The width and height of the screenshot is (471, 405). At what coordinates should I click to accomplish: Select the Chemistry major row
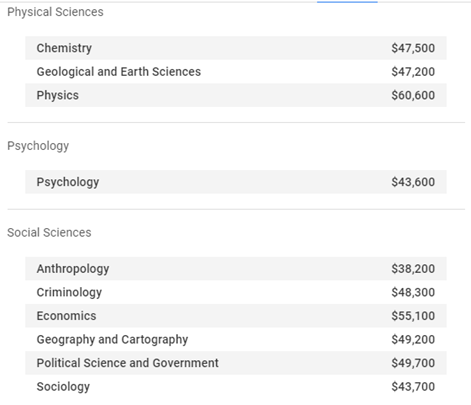pos(236,48)
